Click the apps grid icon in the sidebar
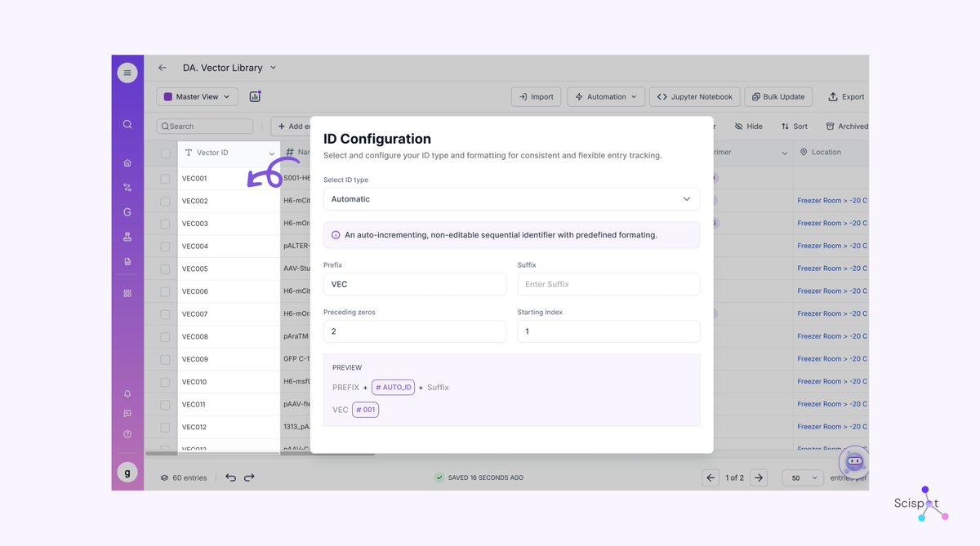 [x=127, y=292]
